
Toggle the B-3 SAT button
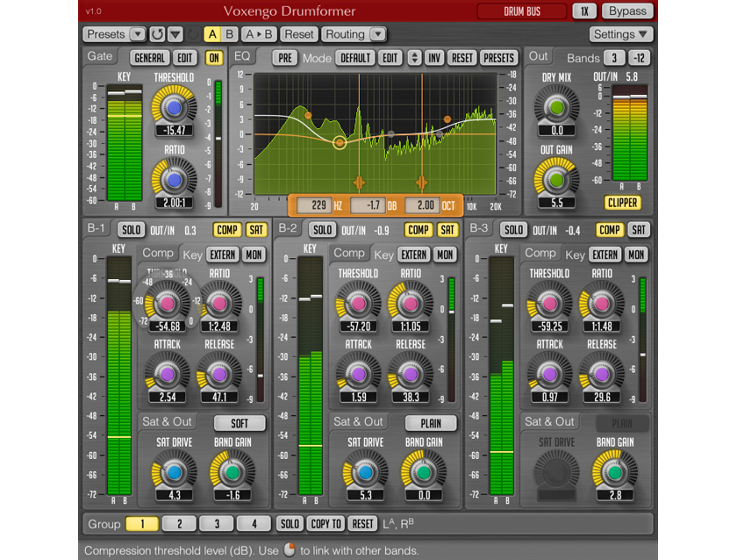point(639,230)
